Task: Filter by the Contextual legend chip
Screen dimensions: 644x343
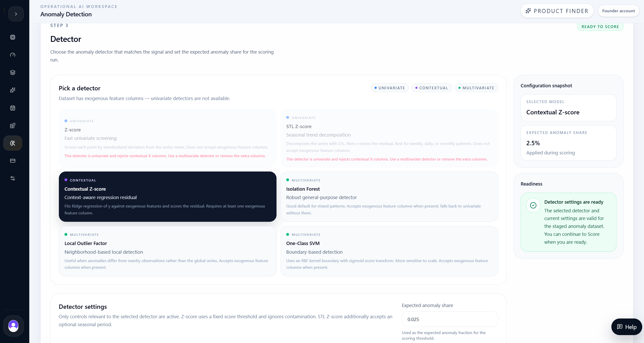Action: pos(432,88)
